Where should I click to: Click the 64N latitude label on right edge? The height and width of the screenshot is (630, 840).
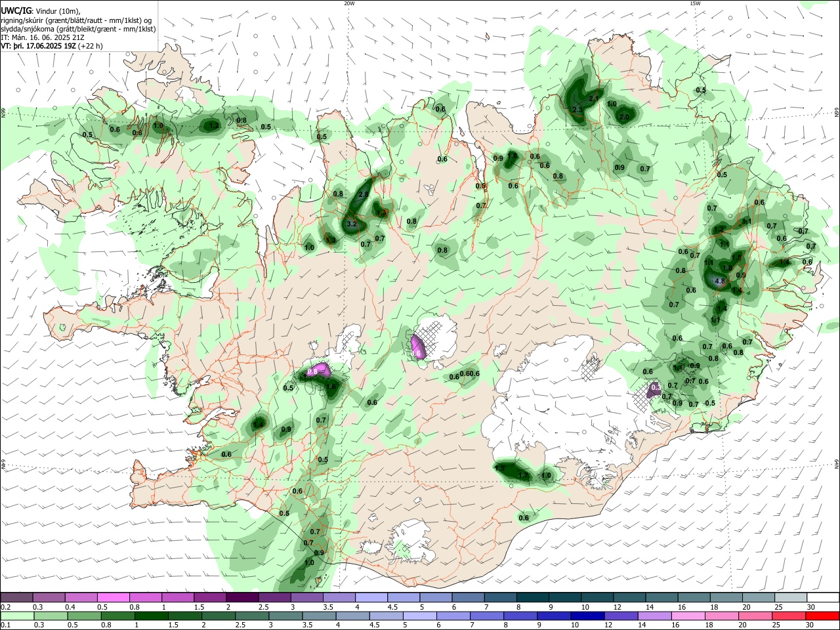point(837,463)
